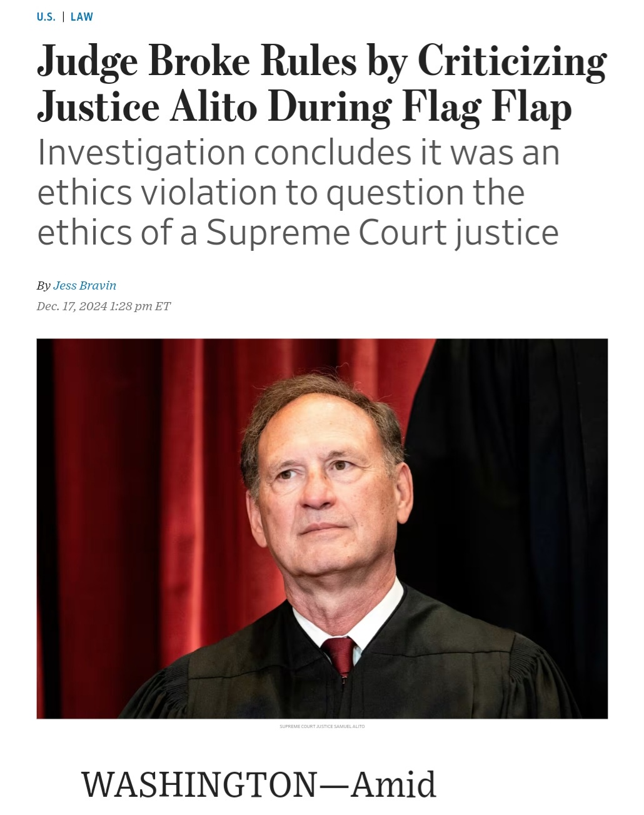
Task: Click the 'ET' timezone in the timestamp
Action: [x=163, y=306]
